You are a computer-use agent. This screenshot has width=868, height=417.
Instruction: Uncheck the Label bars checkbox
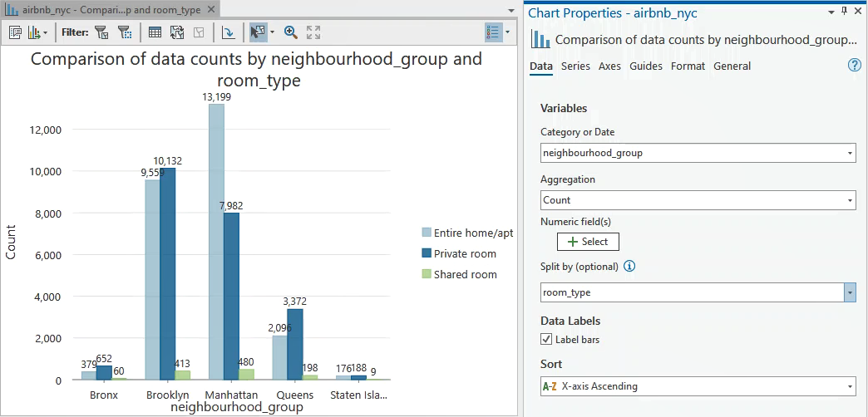click(x=546, y=339)
